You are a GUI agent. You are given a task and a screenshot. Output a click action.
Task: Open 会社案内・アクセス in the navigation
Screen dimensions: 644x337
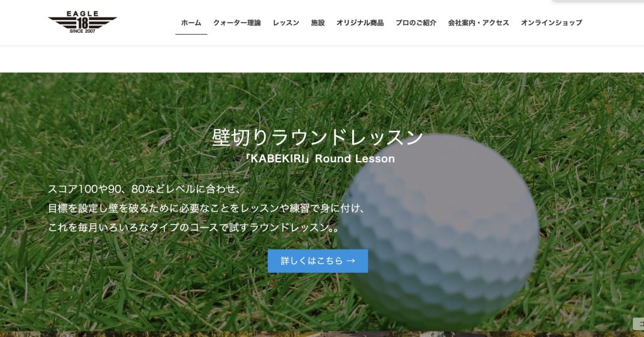coord(479,23)
